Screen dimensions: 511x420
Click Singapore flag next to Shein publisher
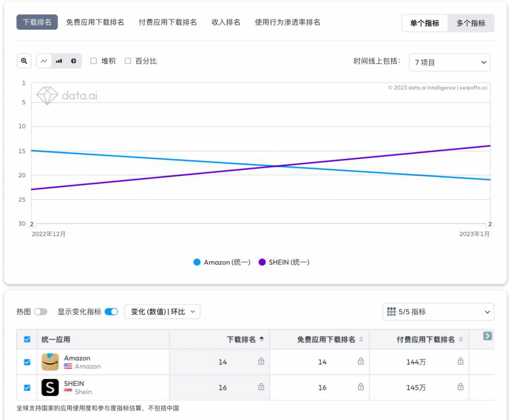68,391
